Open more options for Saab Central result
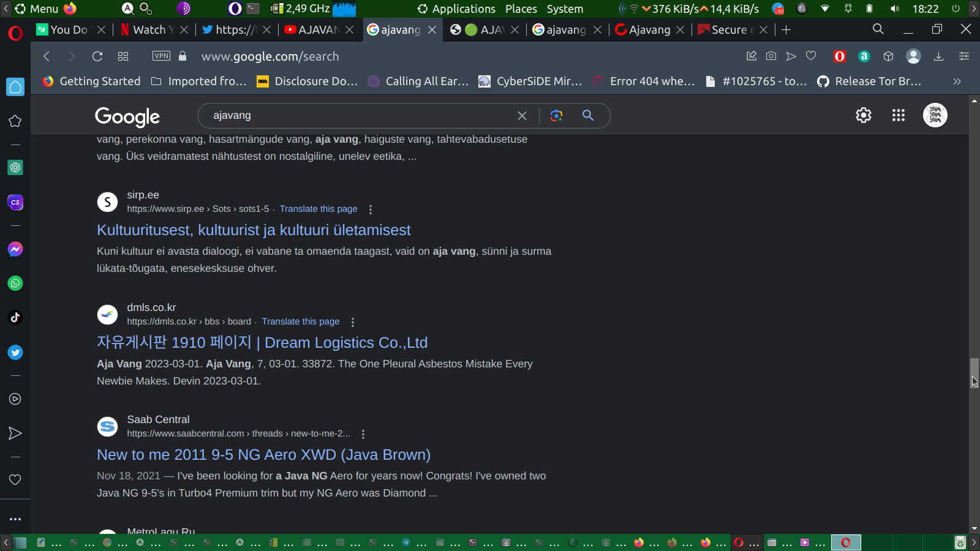The width and height of the screenshot is (980, 551). coord(363,434)
